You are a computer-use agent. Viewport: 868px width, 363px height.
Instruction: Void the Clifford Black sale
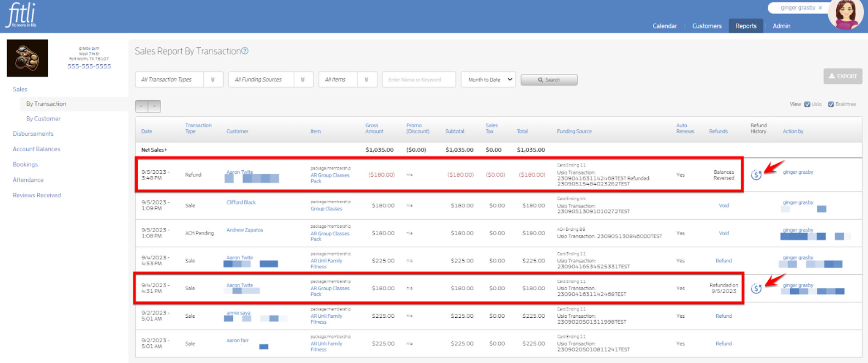tap(723, 205)
